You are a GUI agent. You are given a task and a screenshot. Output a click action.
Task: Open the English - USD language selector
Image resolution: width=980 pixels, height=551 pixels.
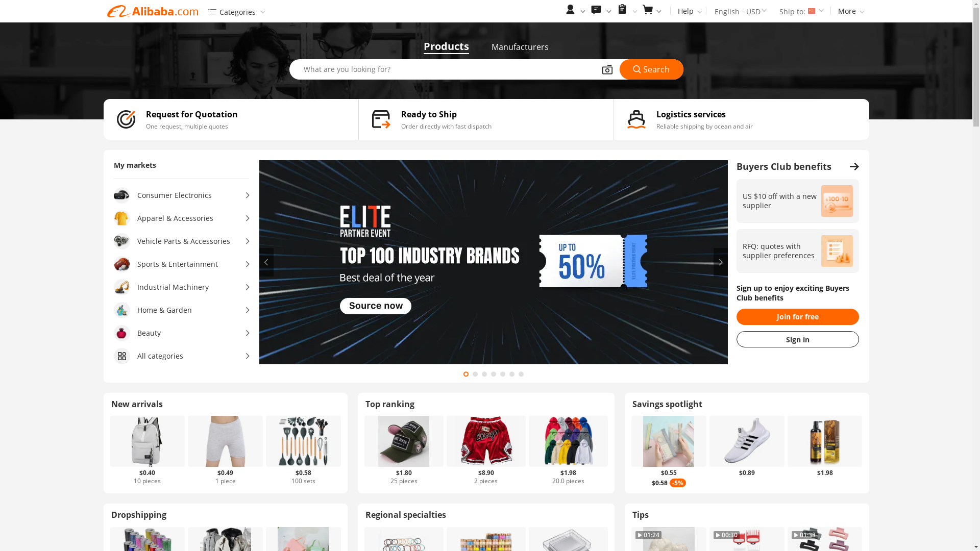[740, 11]
